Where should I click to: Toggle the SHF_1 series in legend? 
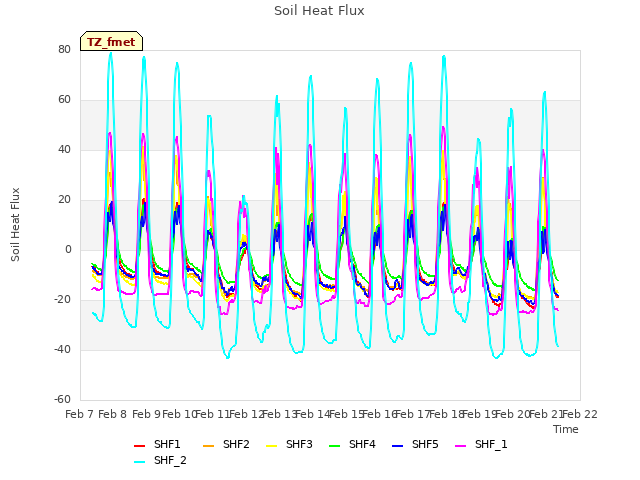(x=481, y=444)
